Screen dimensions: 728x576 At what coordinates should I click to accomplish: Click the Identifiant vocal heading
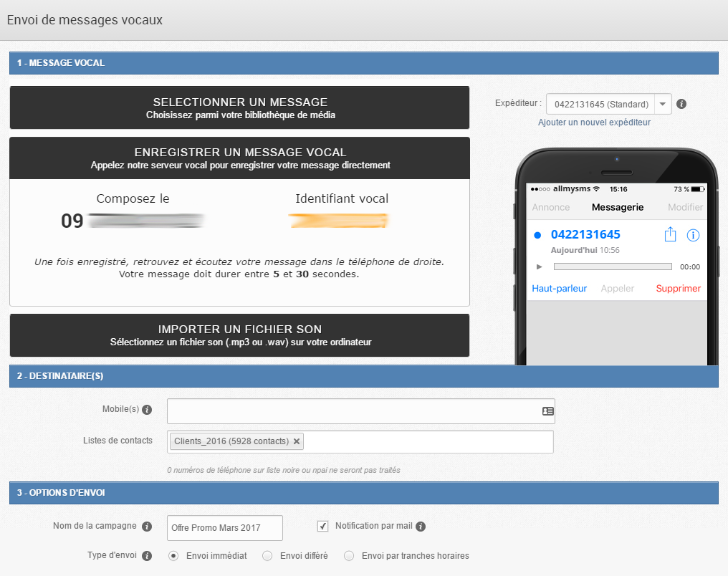click(x=342, y=198)
